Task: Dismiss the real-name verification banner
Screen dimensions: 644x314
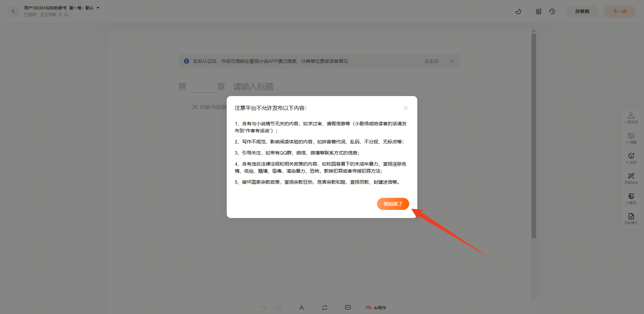Action: point(452,61)
